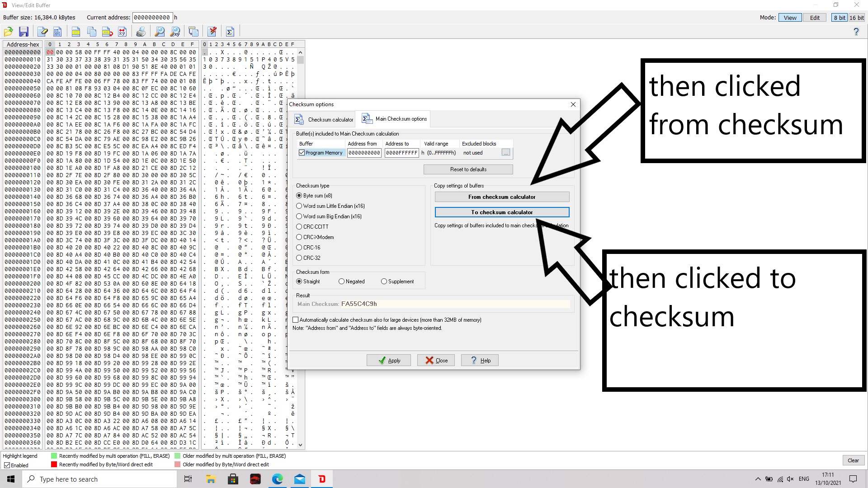This screenshot has height=488, width=868.
Task: Switch to the Checksum calculator tab
Action: (324, 120)
